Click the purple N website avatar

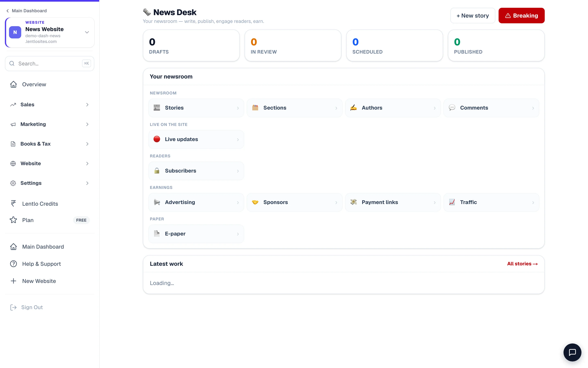click(15, 32)
